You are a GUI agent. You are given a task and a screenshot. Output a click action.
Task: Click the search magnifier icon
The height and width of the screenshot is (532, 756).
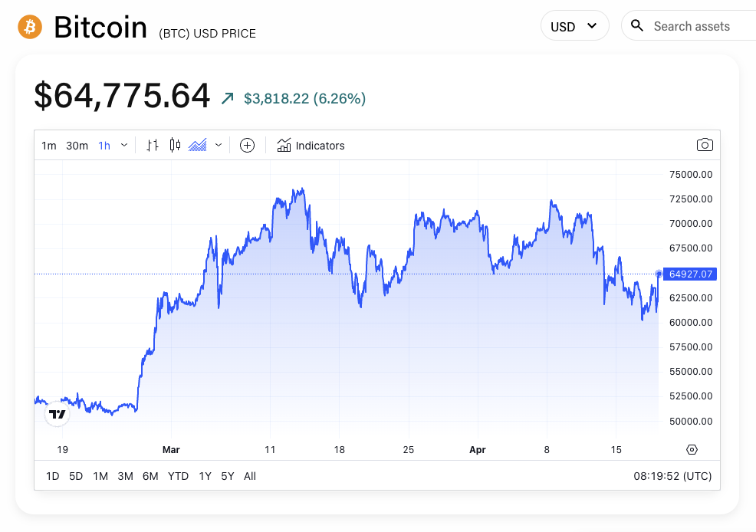pyautogui.click(x=637, y=25)
